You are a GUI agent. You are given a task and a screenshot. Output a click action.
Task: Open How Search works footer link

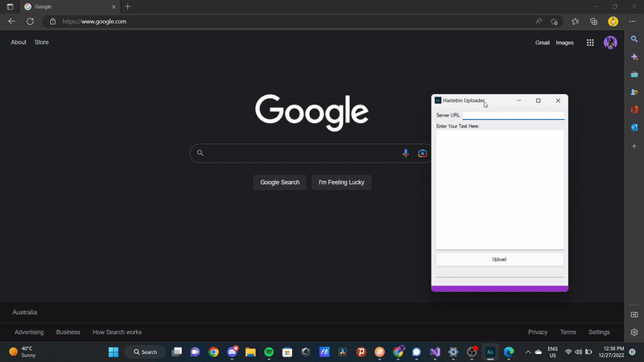point(117,332)
